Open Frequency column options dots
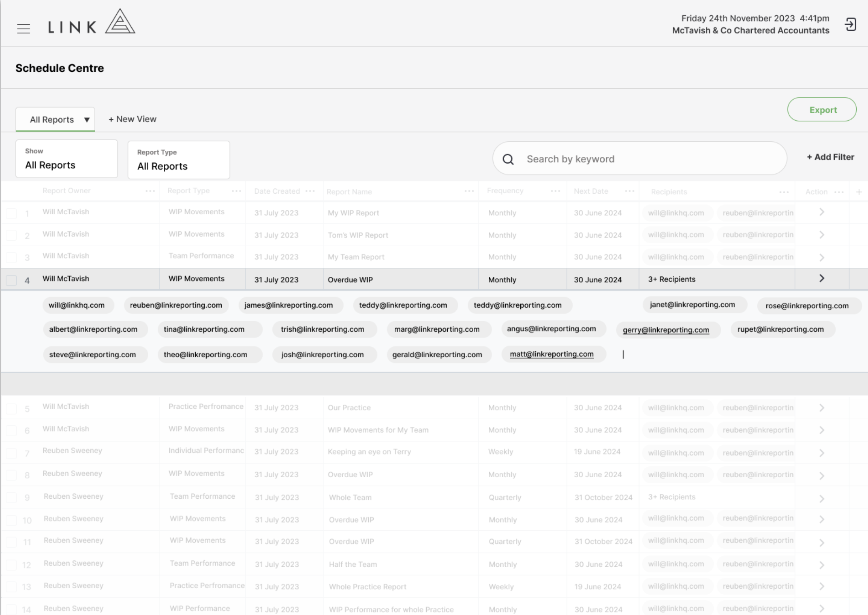Screen dimensions: 868x615 [556, 191]
